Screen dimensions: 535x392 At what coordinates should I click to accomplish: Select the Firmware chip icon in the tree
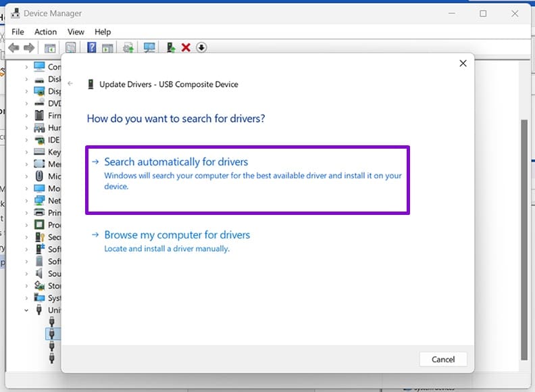pos(39,116)
